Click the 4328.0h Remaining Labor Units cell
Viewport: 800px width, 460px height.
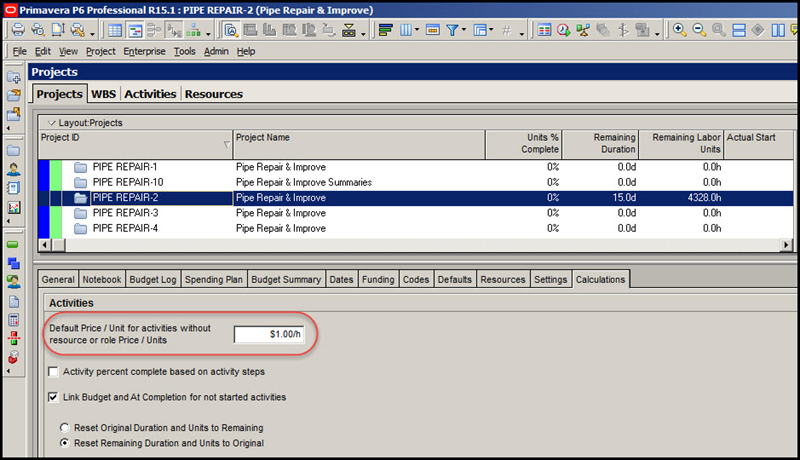(x=681, y=198)
